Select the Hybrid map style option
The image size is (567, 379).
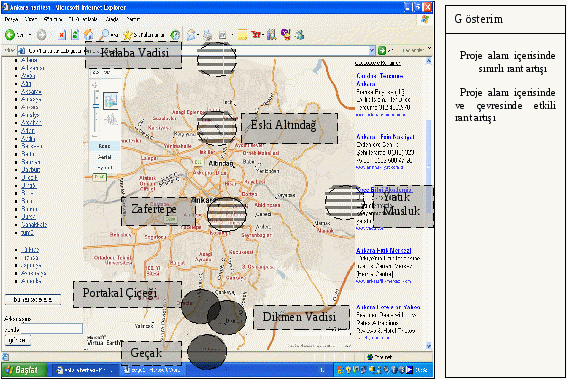click(104, 167)
